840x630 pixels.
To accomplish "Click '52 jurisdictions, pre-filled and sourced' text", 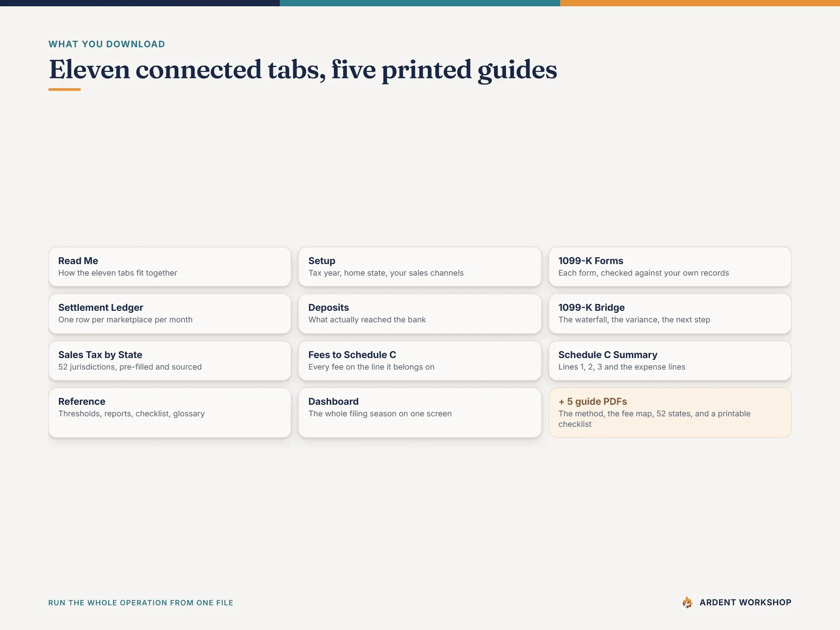I will [130, 367].
